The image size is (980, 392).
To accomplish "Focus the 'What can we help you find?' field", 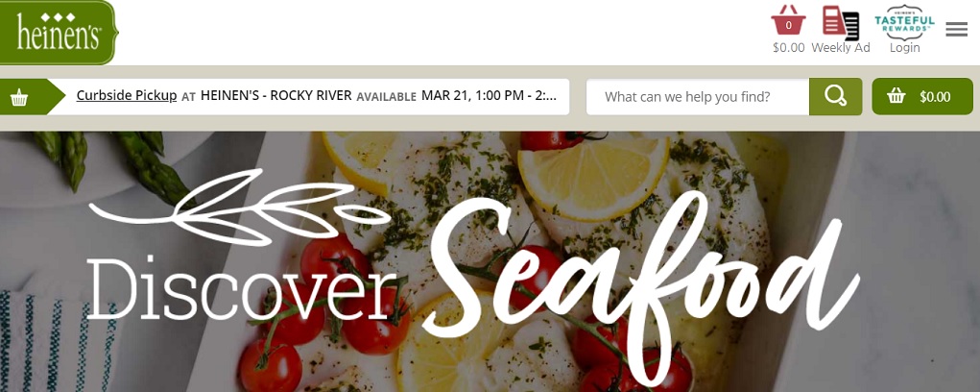I will pos(698,97).
